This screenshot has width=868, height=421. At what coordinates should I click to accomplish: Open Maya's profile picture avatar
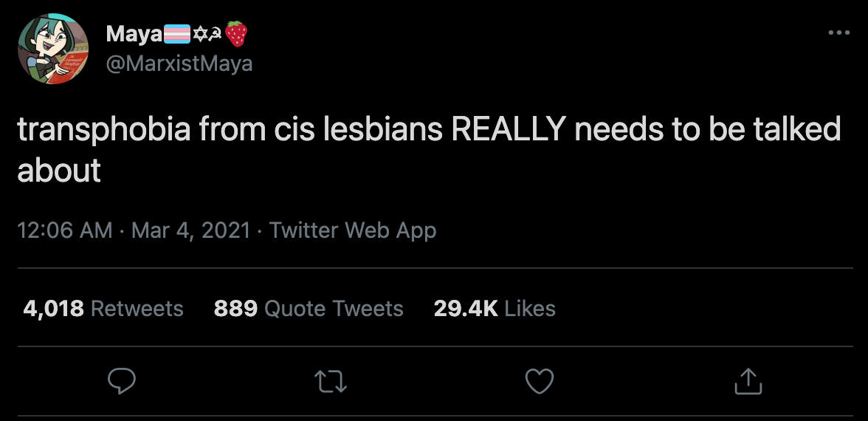click(x=53, y=48)
